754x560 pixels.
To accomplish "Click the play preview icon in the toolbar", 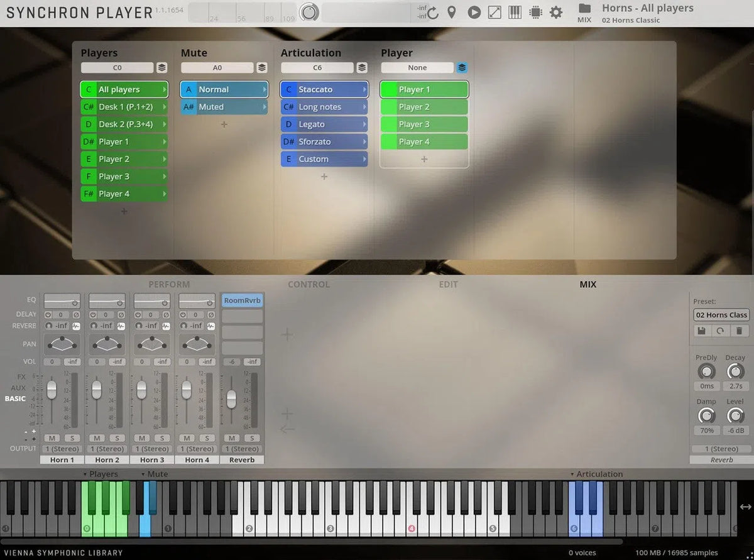I will click(x=474, y=12).
